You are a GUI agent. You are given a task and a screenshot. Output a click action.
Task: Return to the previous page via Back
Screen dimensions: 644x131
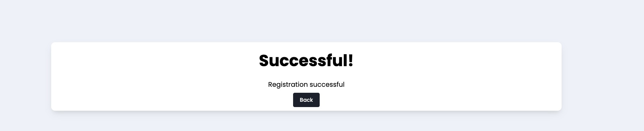tap(306, 100)
